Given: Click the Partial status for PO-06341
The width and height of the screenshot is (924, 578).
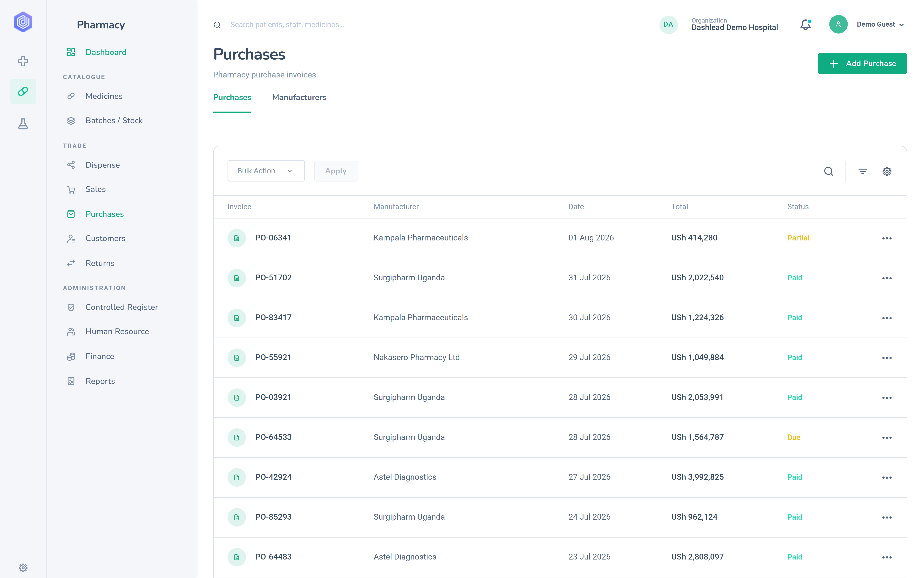Looking at the screenshot, I should [x=798, y=238].
